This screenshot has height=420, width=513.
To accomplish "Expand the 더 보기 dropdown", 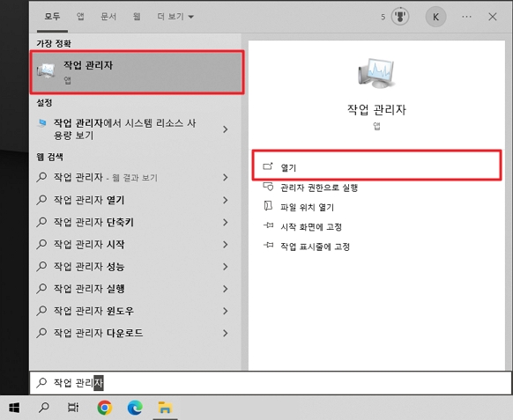I will pos(175,17).
